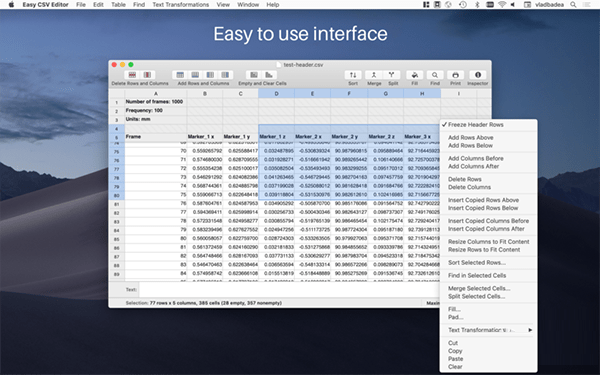Select column header D
The image size is (600, 375).
(276, 94)
